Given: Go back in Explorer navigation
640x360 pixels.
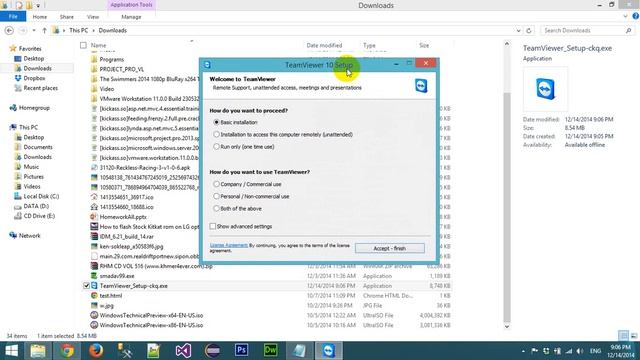Looking at the screenshot, I should click(9, 31).
